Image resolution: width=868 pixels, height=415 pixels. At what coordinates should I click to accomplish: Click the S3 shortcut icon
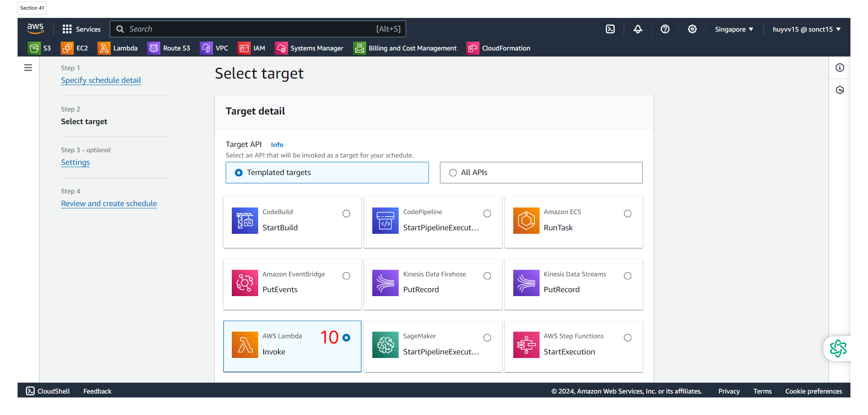coord(34,48)
